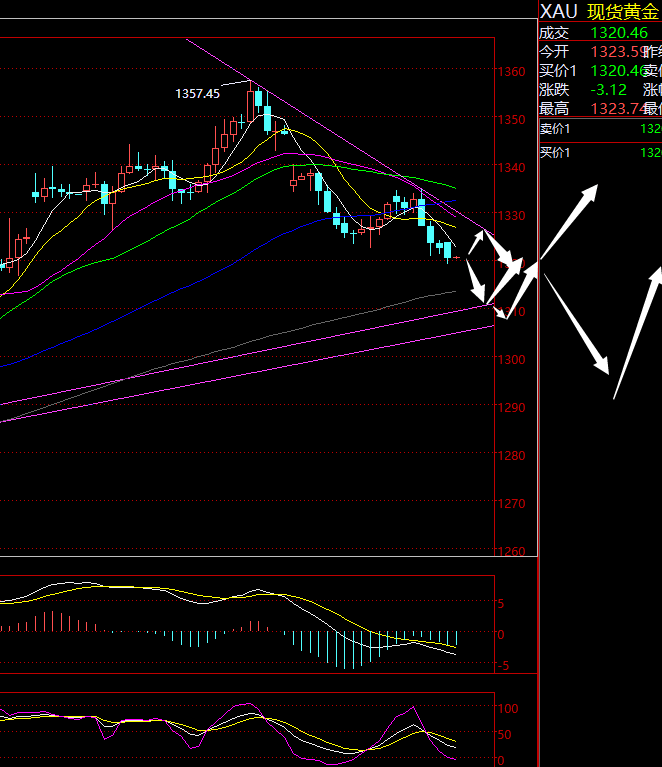Image resolution: width=662 pixels, height=767 pixels.
Task: Click the -5 label on the MACD axis
Action: (502, 666)
